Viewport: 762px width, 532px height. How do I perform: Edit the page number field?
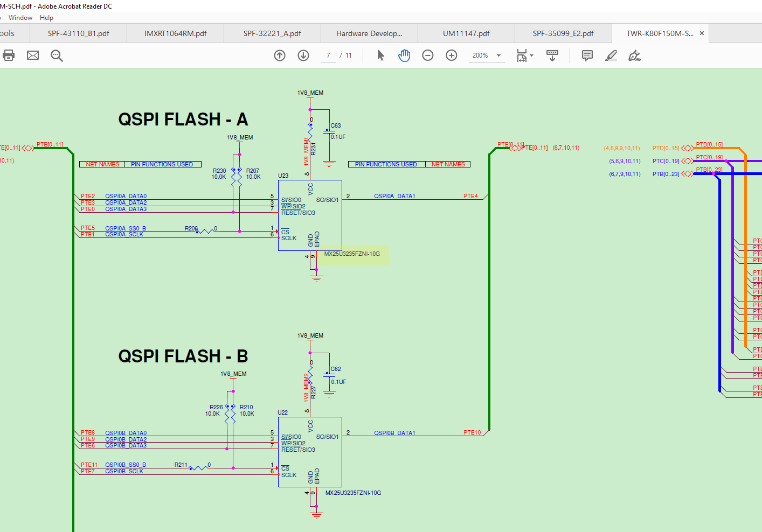(328, 55)
